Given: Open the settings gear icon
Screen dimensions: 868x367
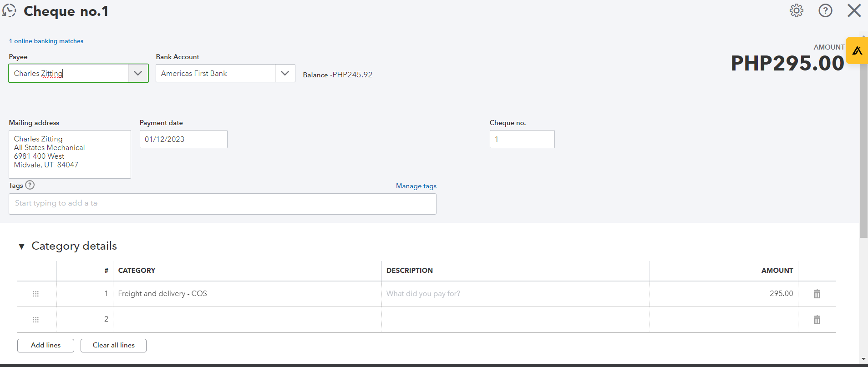Looking at the screenshot, I should pyautogui.click(x=797, y=10).
